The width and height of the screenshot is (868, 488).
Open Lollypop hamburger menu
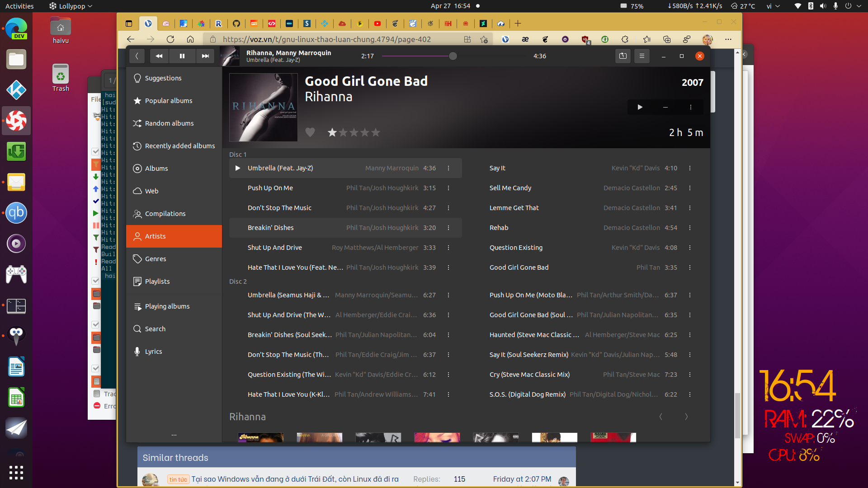(x=642, y=56)
